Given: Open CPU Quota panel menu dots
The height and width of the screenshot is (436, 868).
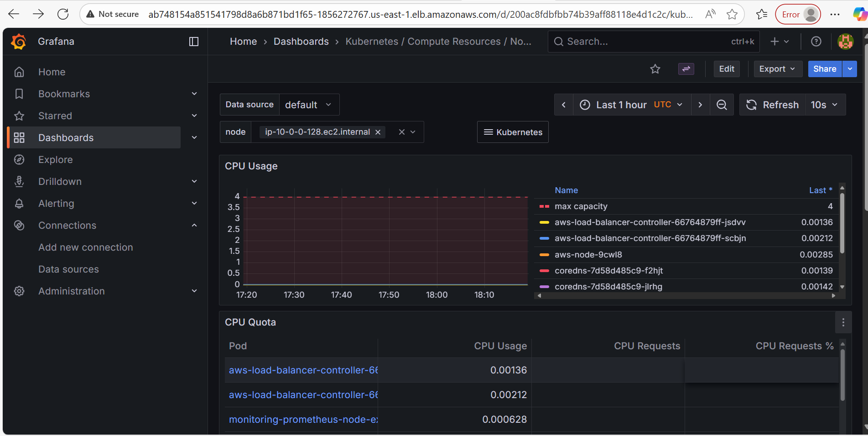Looking at the screenshot, I should pyautogui.click(x=843, y=322).
